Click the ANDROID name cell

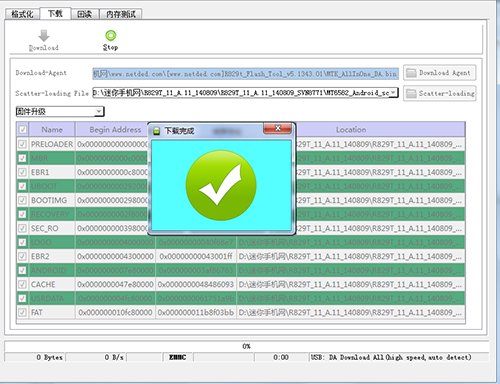click(52, 270)
